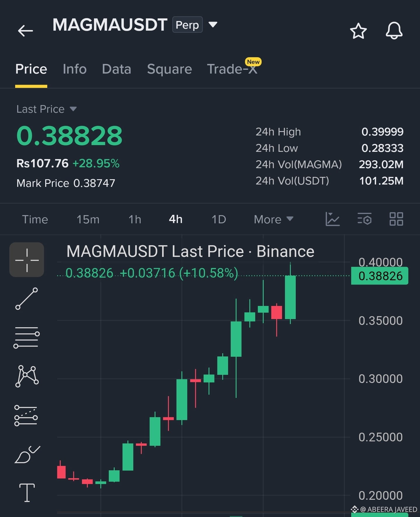Tap the Mark Price 0.38747 value

point(94,183)
